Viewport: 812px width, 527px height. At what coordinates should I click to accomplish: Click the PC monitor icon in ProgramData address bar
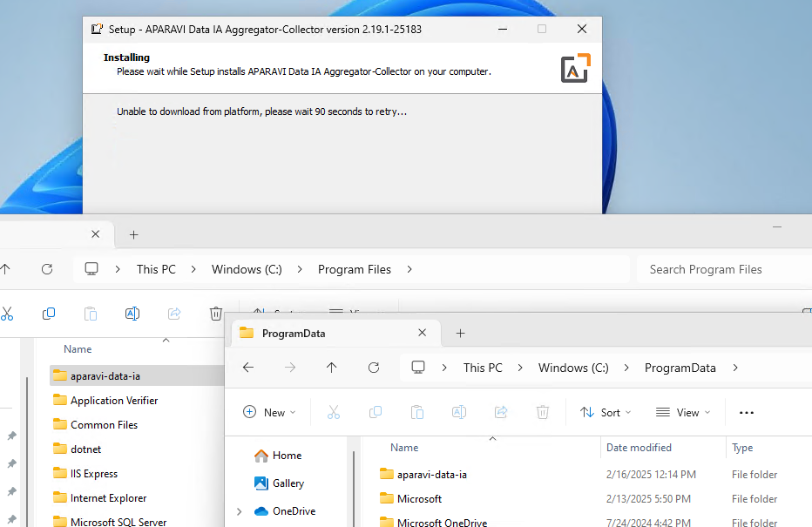[418, 367]
